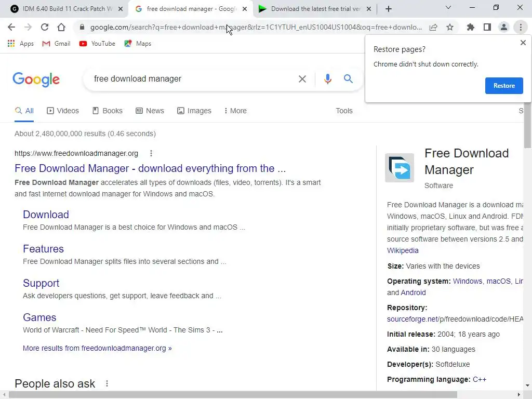Open the Support sitelink
Screen dimensions: 532x399
[x=41, y=283]
